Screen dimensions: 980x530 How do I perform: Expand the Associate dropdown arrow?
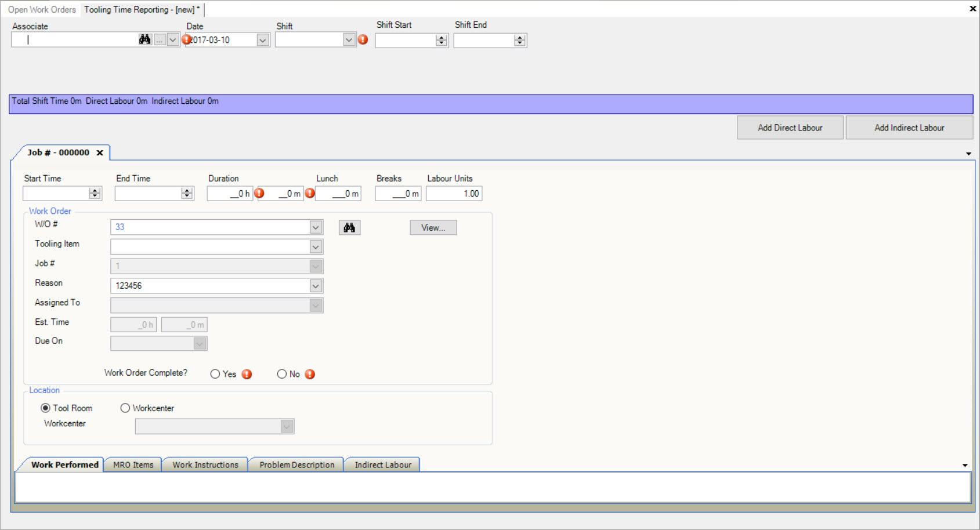[x=173, y=40]
